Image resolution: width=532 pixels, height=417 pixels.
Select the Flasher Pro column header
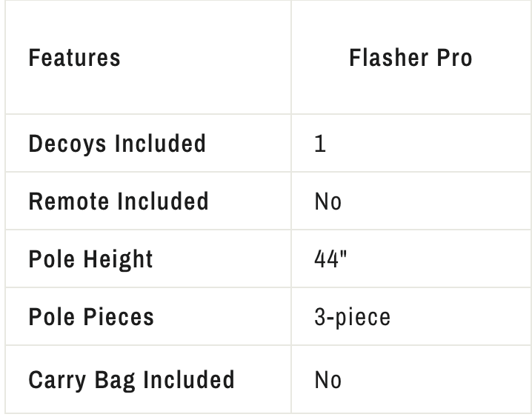click(410, 58)
